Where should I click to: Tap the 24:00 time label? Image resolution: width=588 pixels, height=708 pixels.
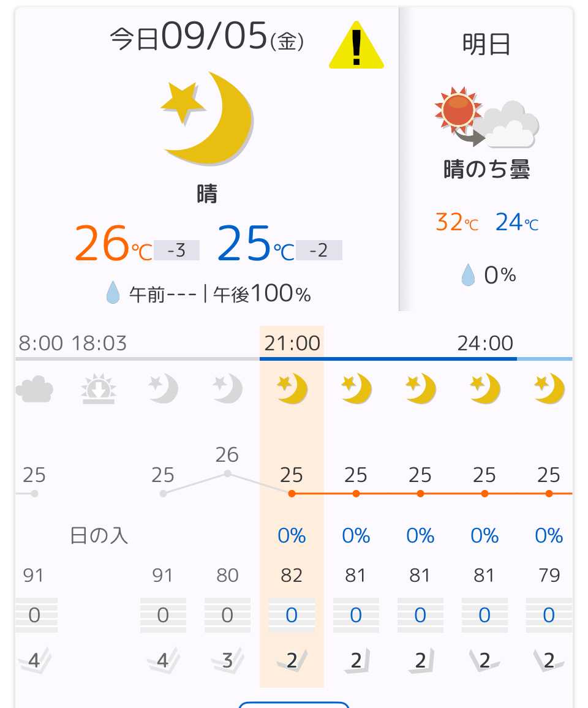coord(485,343)
